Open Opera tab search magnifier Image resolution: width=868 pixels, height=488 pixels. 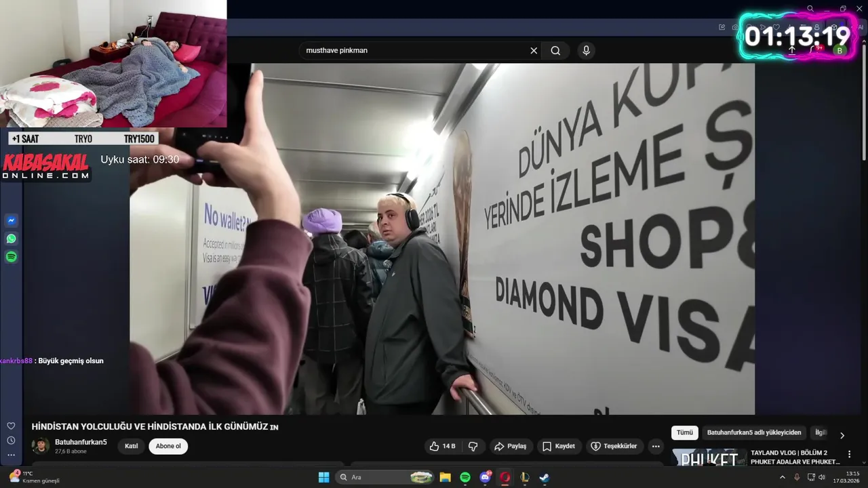pos(810,9)
